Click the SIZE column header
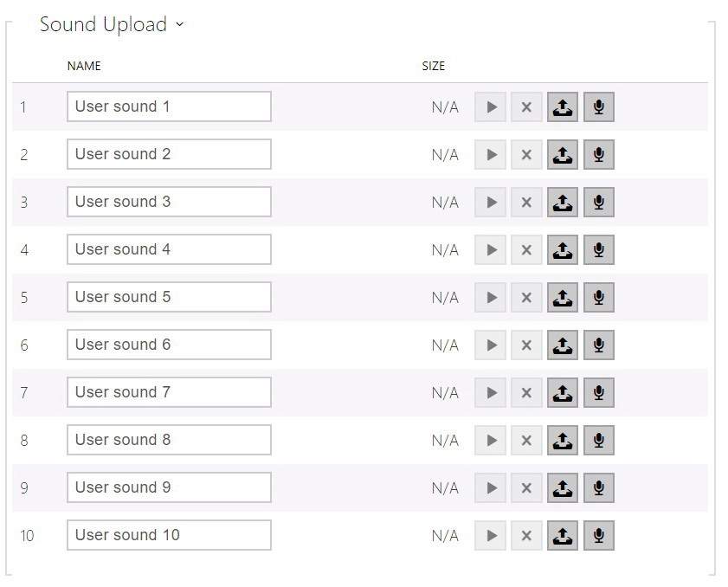Screen dimensions: 728x587 [x=434, y=66]
